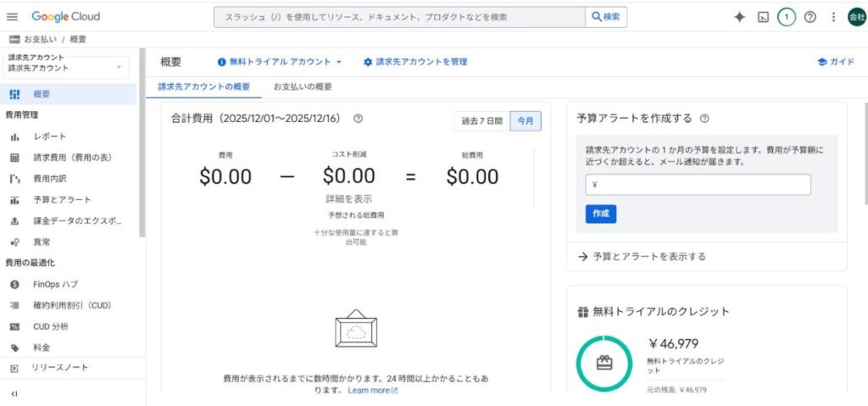
Task: Open the hamburger navigation menu
Action: (13, 17)
